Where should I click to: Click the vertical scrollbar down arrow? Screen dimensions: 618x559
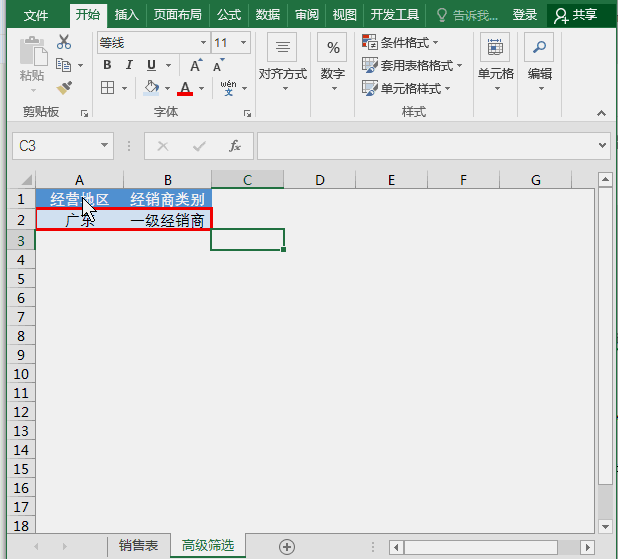tap(605, 526)
